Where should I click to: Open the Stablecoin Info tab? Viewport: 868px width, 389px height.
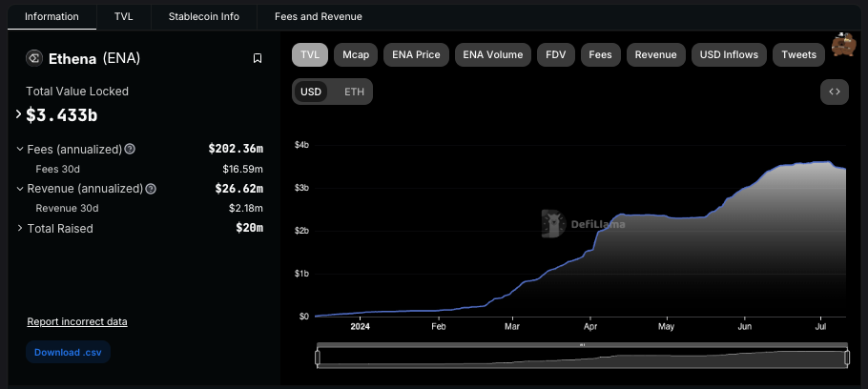tap(204, 16)
